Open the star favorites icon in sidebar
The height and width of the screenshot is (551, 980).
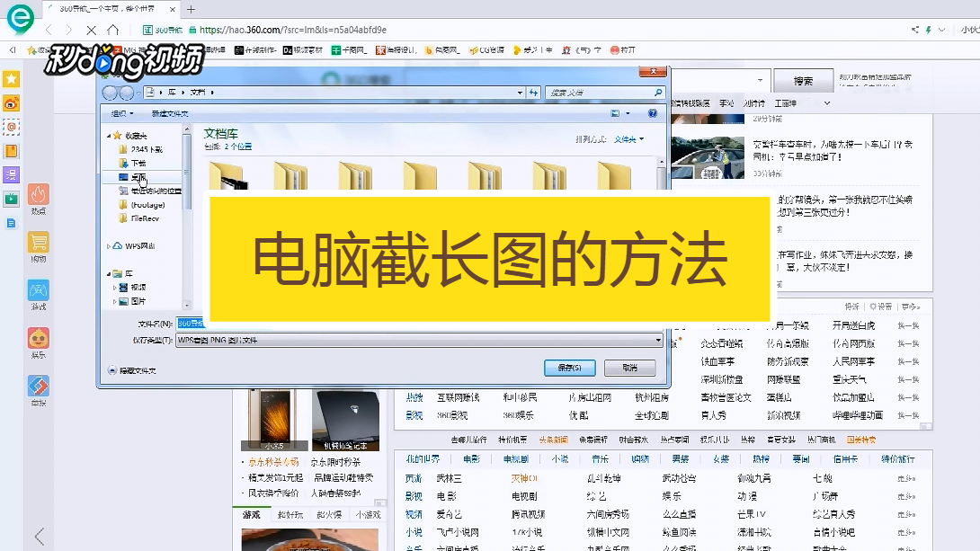[x=12, y=79]
